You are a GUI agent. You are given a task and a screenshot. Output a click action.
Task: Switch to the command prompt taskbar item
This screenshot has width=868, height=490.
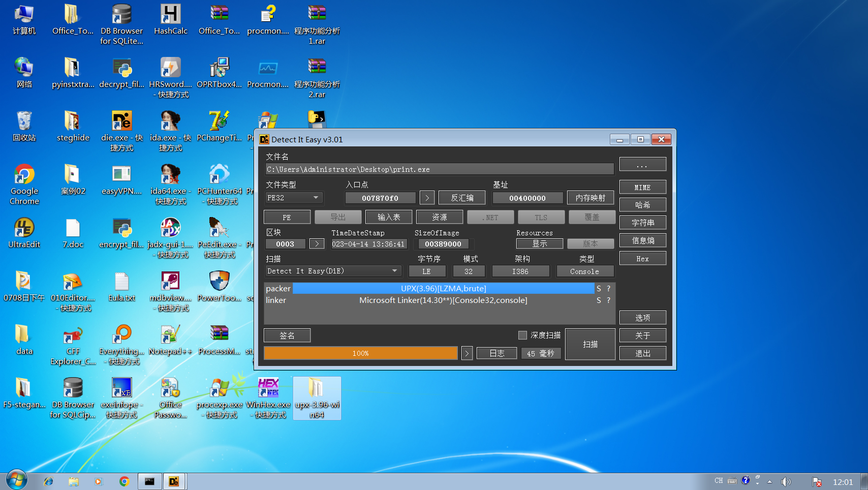click(x=149, y=481)
